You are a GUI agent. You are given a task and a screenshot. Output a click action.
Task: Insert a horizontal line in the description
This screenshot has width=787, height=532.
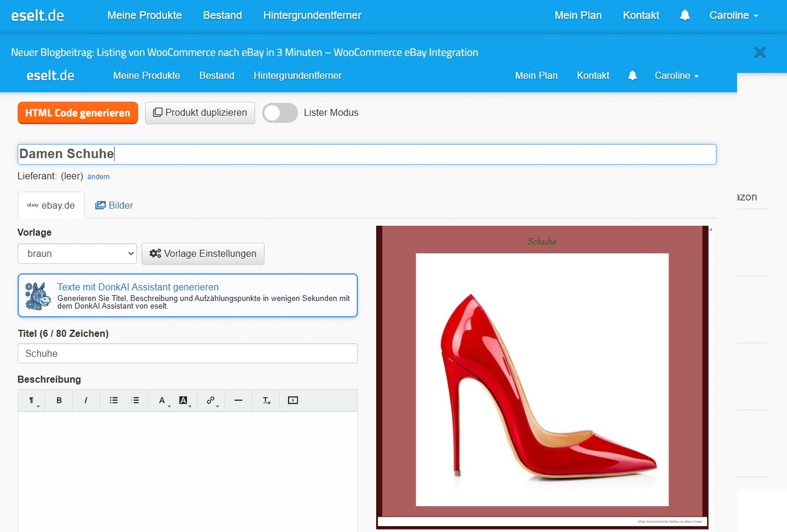pyautogui.click(x=238, y=400)
